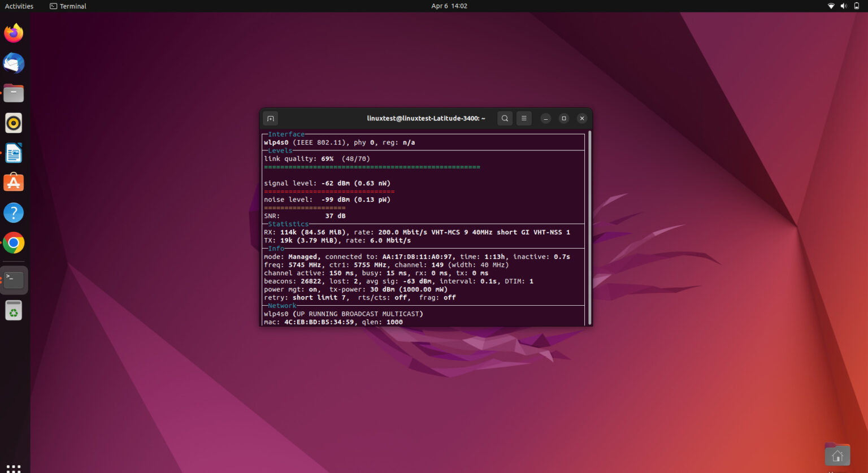Open the battery status indicator
This screenshot has width=868, height=473.
pos(856,6)
